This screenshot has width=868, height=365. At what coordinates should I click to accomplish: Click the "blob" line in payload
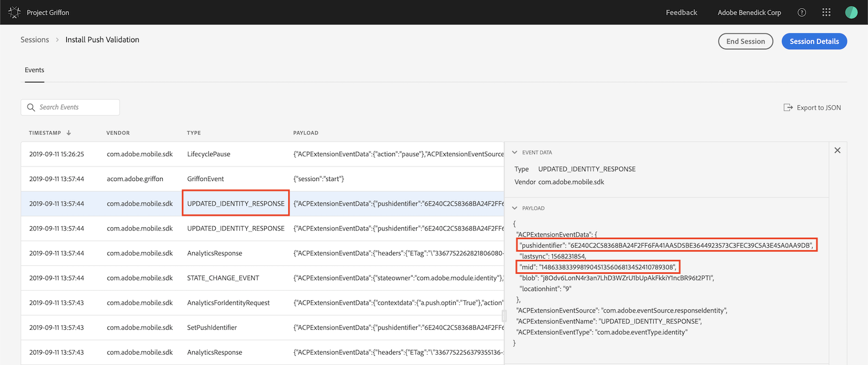617,278
